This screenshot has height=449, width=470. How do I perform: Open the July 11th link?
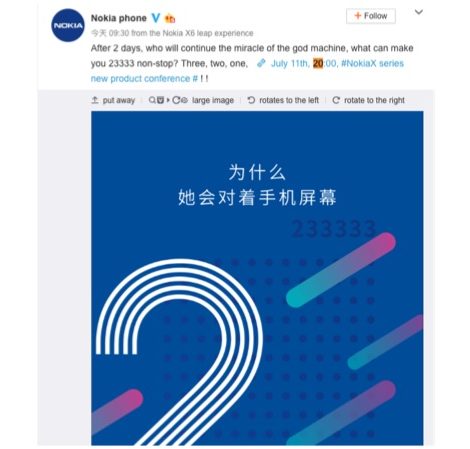click(290, 63)
